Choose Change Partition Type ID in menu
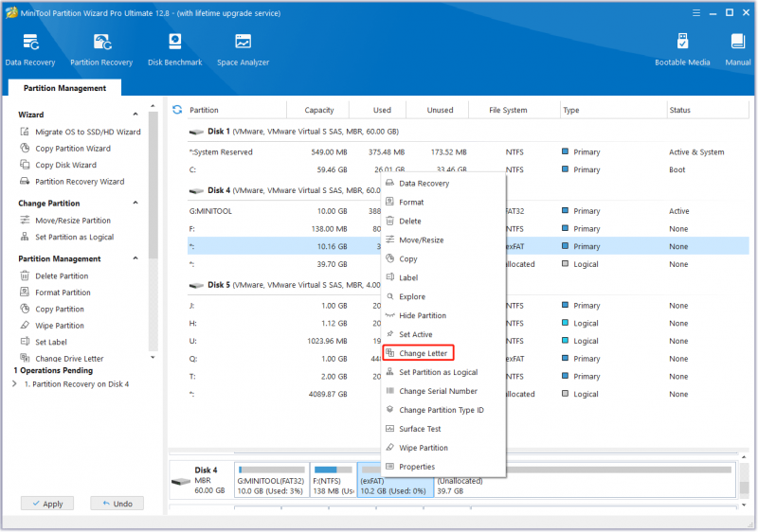 coord(443,410)
